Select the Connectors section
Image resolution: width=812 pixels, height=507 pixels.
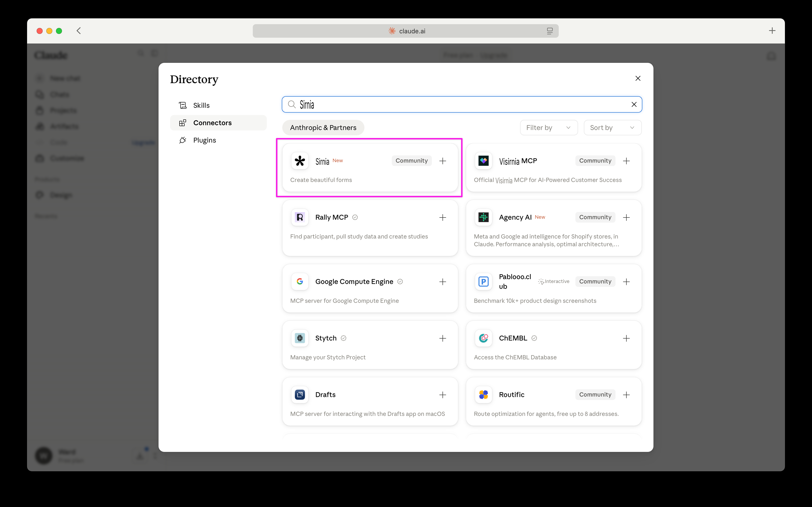[218, 123]
